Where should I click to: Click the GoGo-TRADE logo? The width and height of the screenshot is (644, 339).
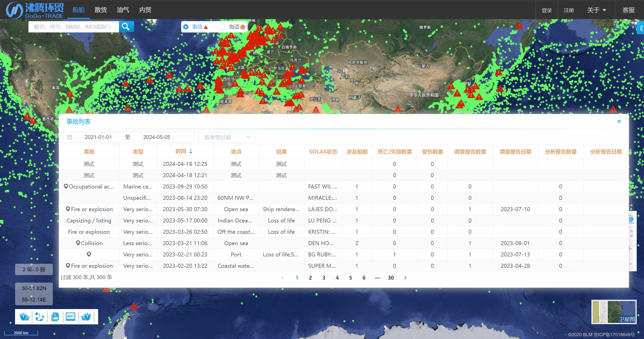35,10
